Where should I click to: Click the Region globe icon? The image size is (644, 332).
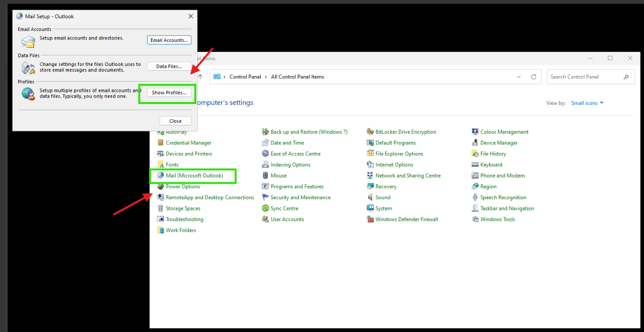[x=475, y=187]
